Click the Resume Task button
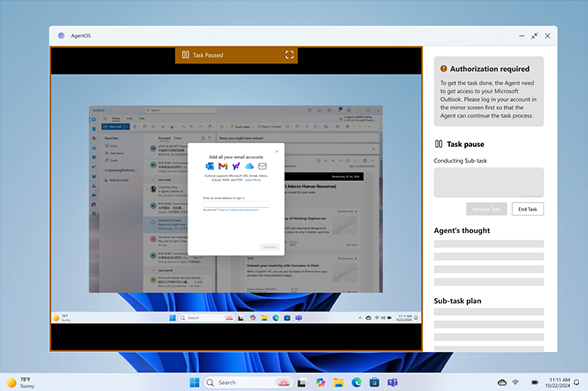The image size is (588, 391). click(x=486, y=209)
